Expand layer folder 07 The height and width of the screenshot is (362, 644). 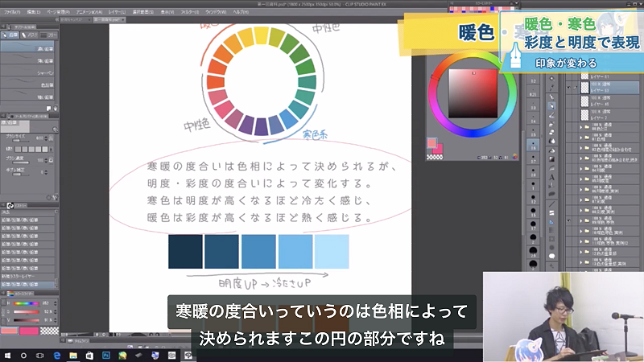(581, 200)
